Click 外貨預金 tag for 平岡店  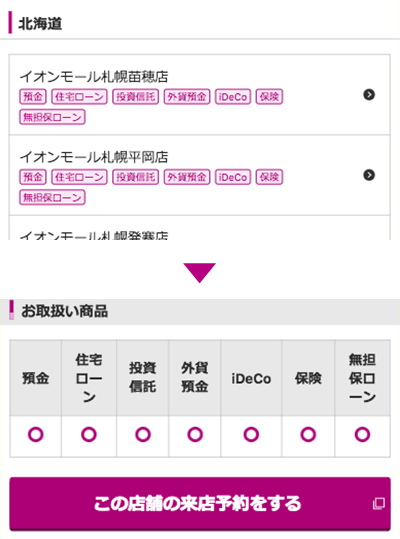[187, 177]
